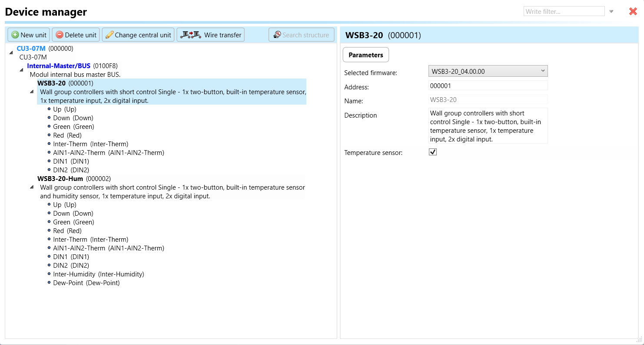Click the Description text box
644x345 pixels.
point(488,126)
